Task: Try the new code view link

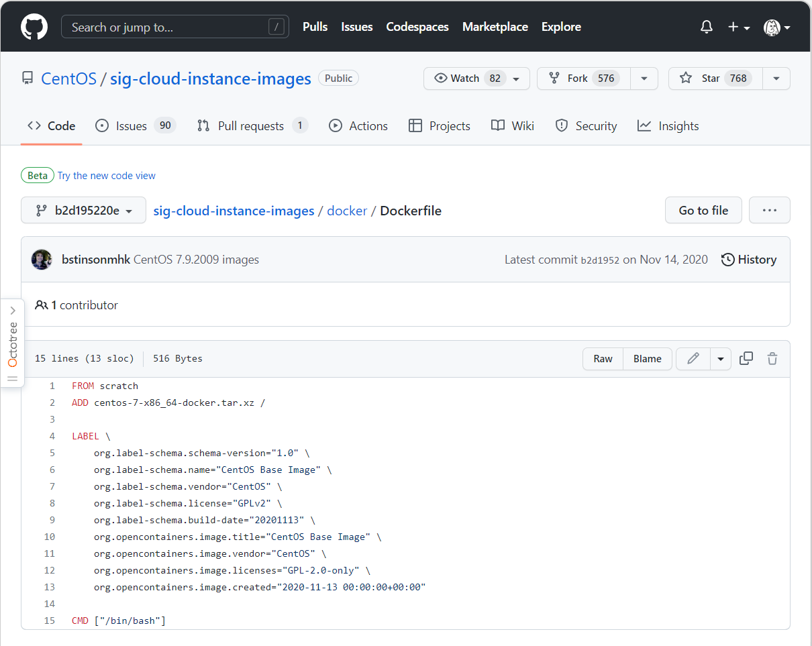Action: (106, 176)
